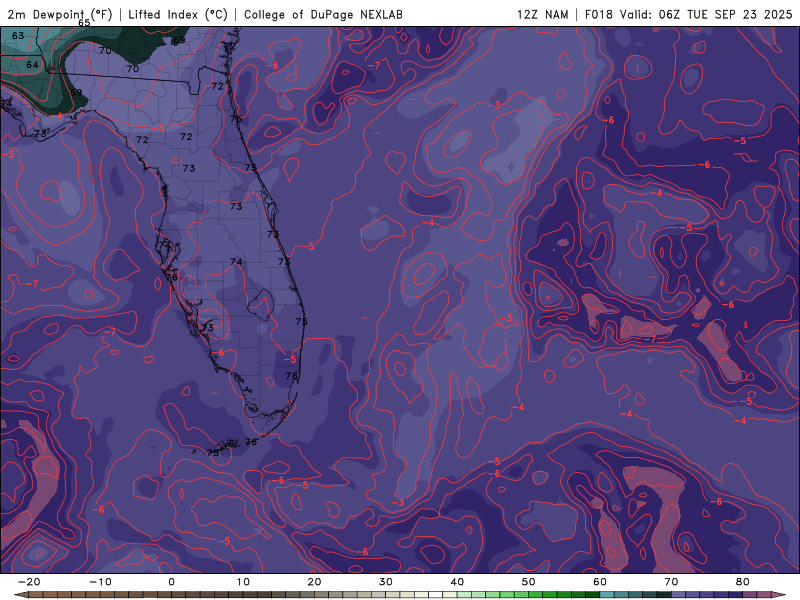Viewport: 800px width, 600px height.
Task: Click the "10" color bar label
Action: pos(243,582)
